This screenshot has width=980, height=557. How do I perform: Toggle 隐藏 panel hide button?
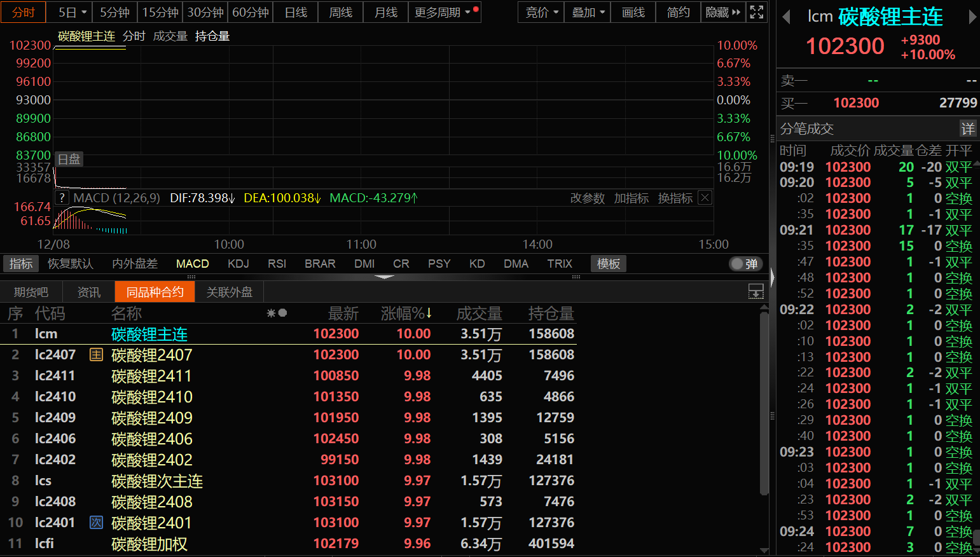(723, 12)
